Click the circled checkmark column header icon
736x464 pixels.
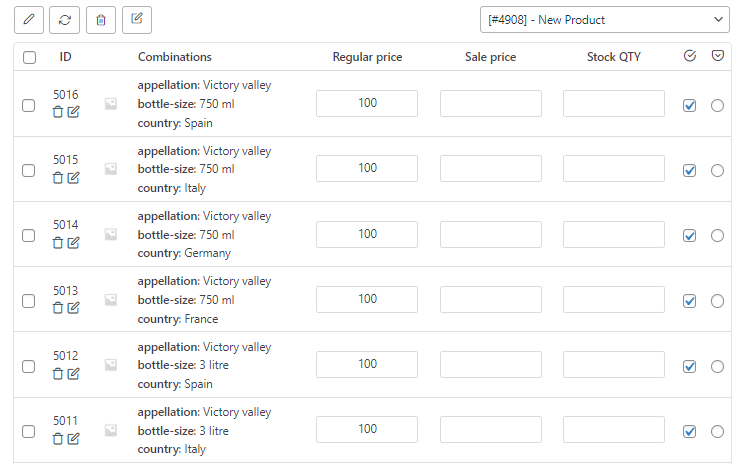(x=690, y=56)
